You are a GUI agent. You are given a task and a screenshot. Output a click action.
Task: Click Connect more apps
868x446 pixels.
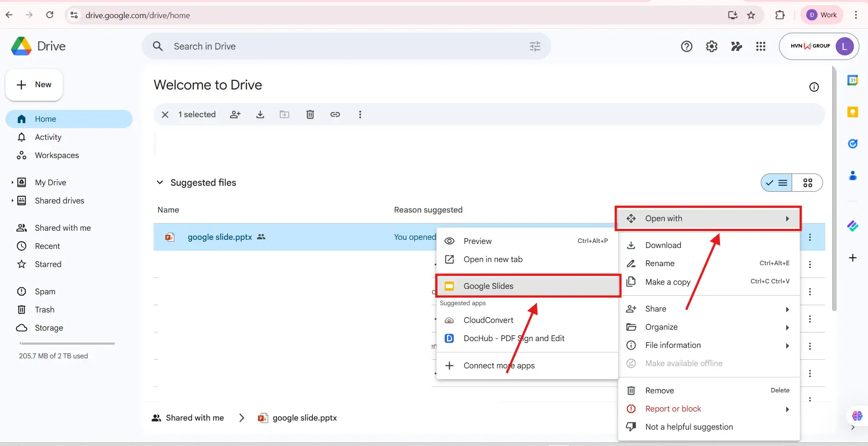pyautogui.click(x=527, y=366)
